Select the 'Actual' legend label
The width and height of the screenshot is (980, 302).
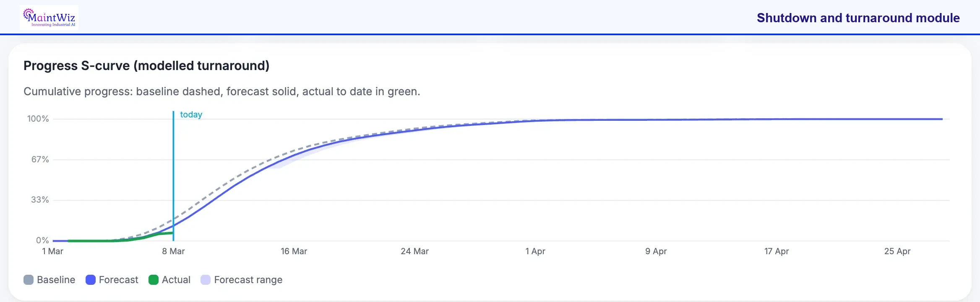point(176,280)
